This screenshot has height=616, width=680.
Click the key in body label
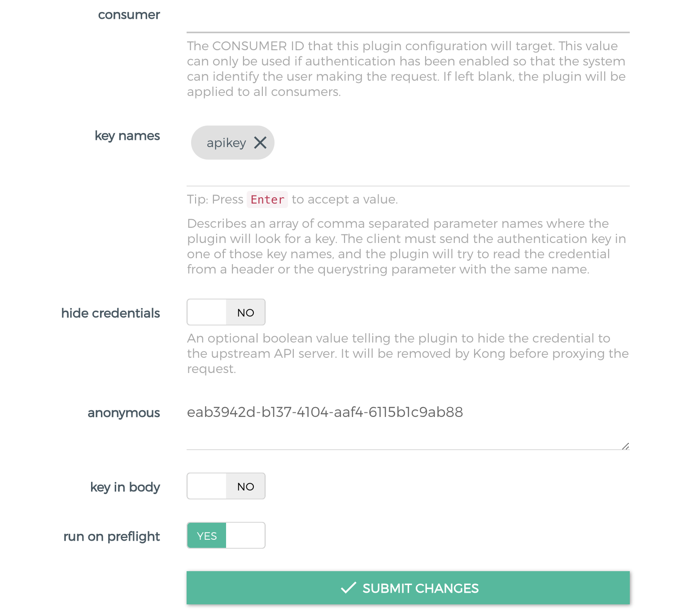coord(125,487)
